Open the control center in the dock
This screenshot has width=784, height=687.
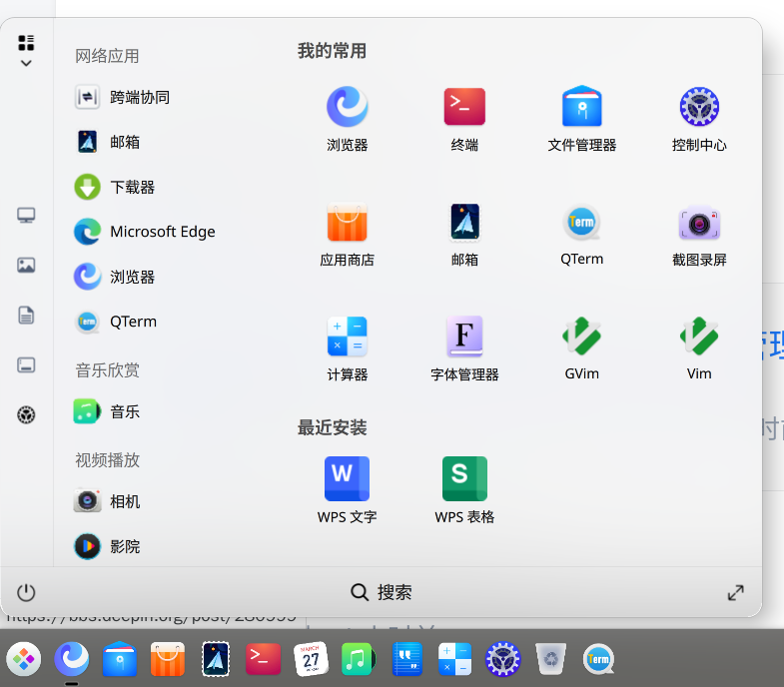click(502, 659)
